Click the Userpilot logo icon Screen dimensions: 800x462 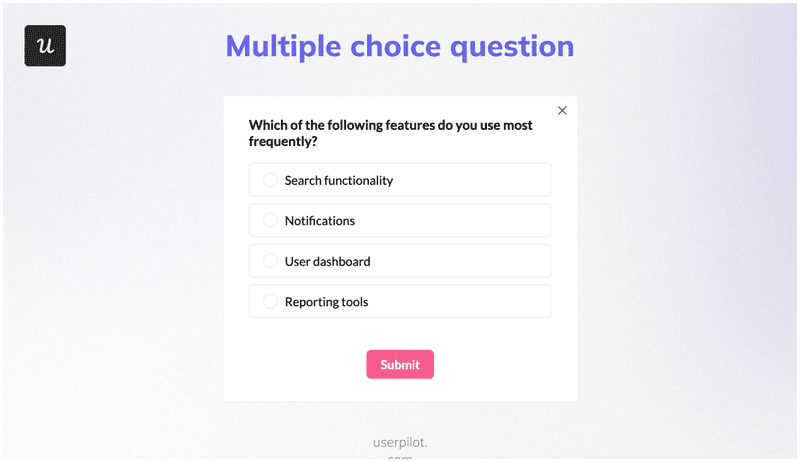(45, 46)
